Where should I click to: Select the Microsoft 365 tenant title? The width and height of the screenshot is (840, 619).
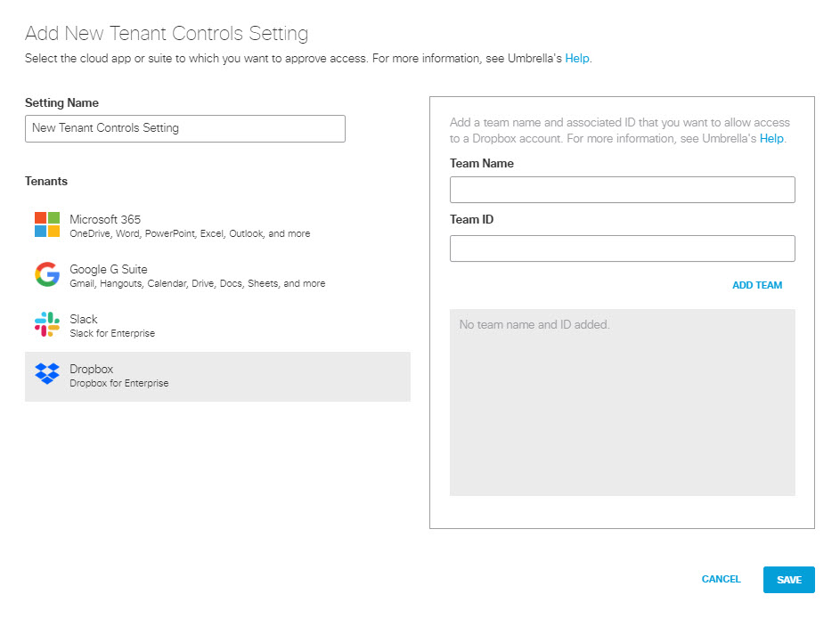(105, 219)
